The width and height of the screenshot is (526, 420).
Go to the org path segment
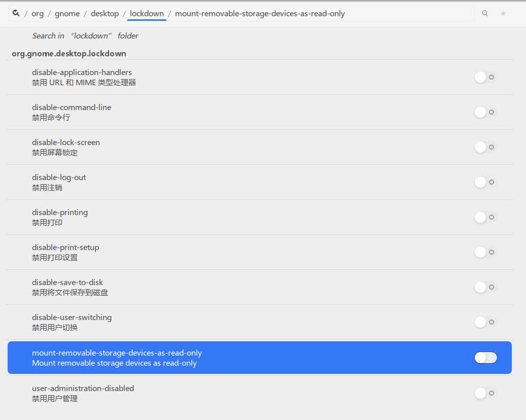click(x=38, y=14)
